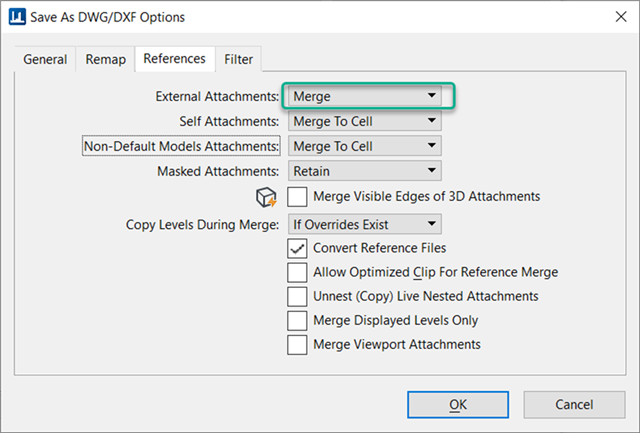Image resolution: width=640 pixels, height=433 pixels.
Task: Enable Merge Displayed Levels Only
Action: point(297,321)
